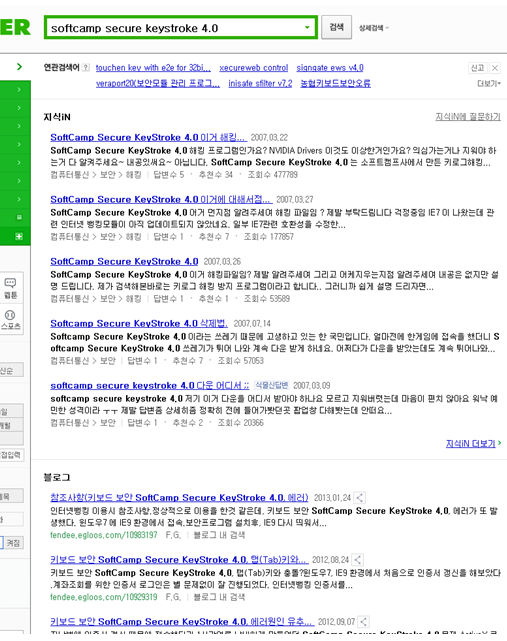The width and height of the screenshot is (507, 641).
Task: Click 블로그 내 검색 under the 10983197 post
Action: click(219, 535)
